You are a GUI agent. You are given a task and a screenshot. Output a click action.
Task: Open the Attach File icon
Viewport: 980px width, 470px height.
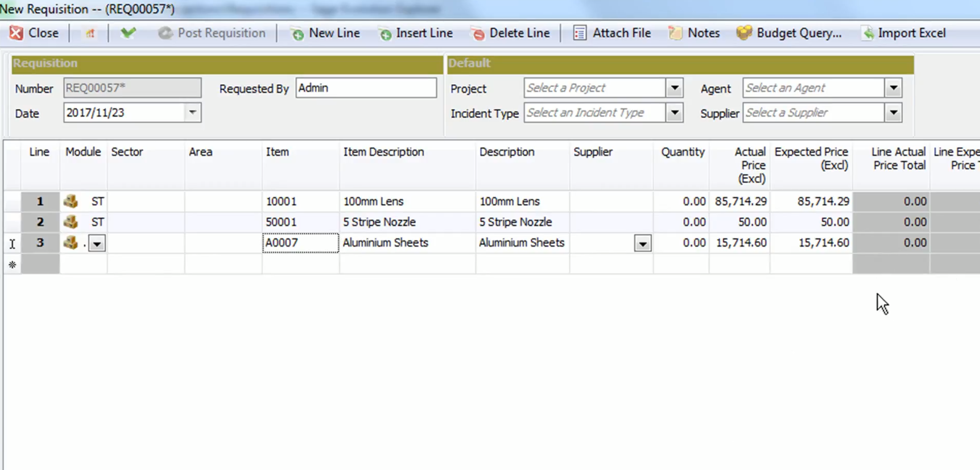point(579,33)
